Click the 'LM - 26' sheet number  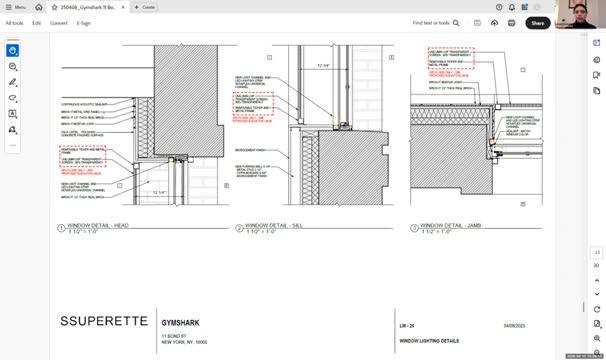(x=407, y=326)
